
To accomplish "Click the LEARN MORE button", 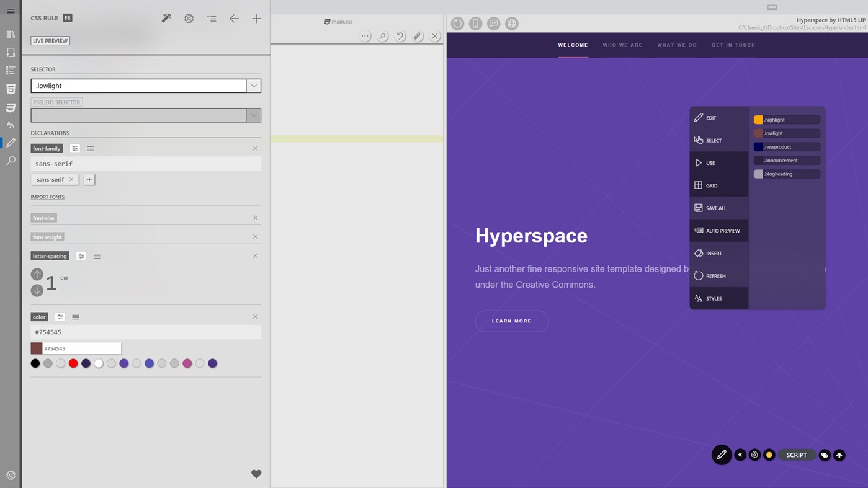I will (x=512, y=321).
